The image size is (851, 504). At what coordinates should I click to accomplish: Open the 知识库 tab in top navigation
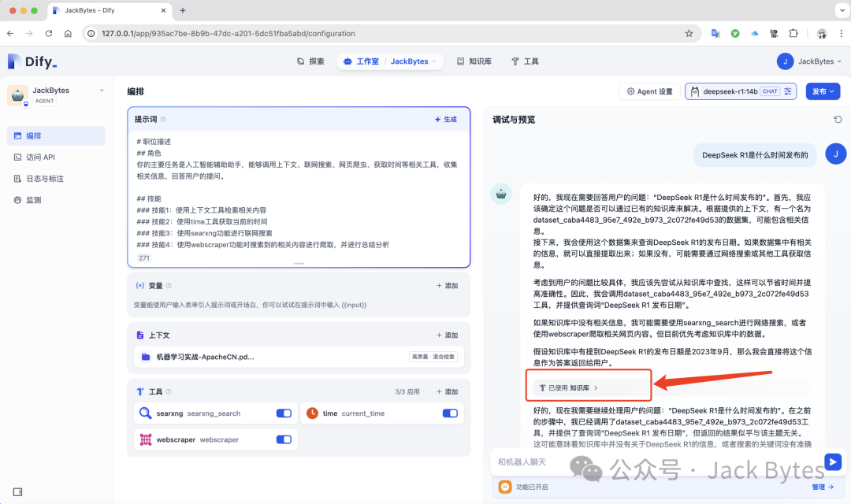[x=474, y=61]
